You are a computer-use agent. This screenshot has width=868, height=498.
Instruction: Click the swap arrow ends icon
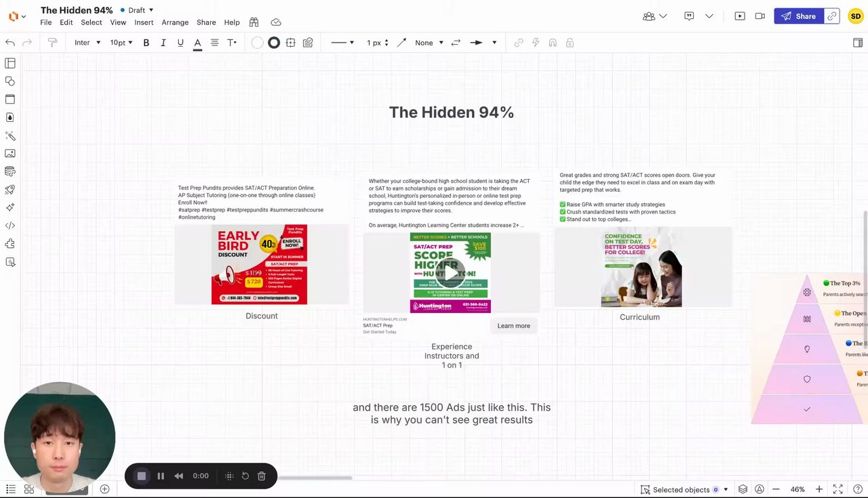[456, 43]
